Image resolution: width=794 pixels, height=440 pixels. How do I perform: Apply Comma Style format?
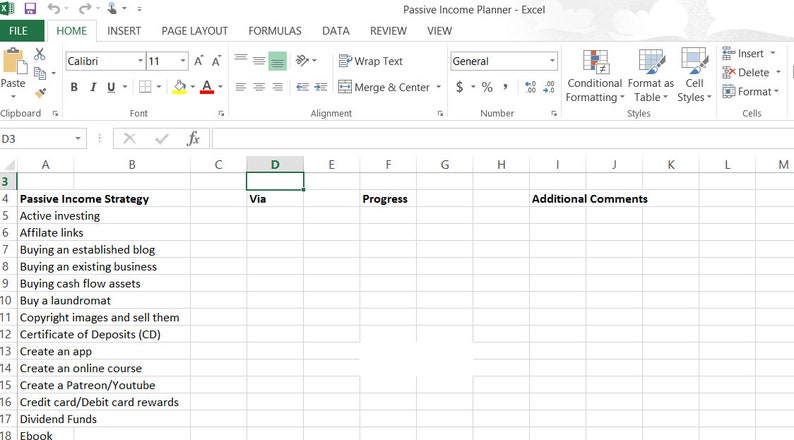click(x=505, y=87)
